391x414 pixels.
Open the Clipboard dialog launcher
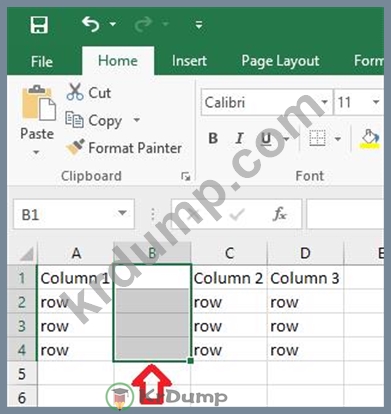click(186, 176)
